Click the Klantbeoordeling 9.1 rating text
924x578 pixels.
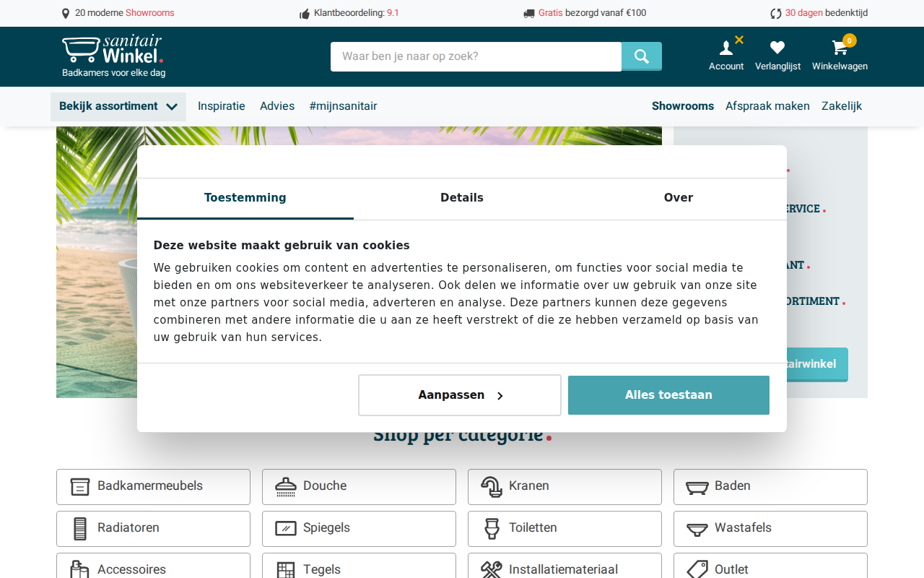click(357, 13)
